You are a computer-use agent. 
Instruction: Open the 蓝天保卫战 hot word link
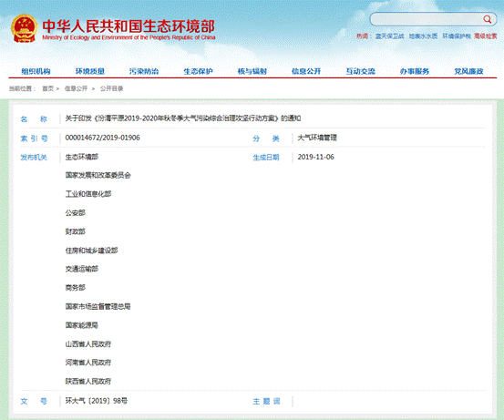point(389,36)
